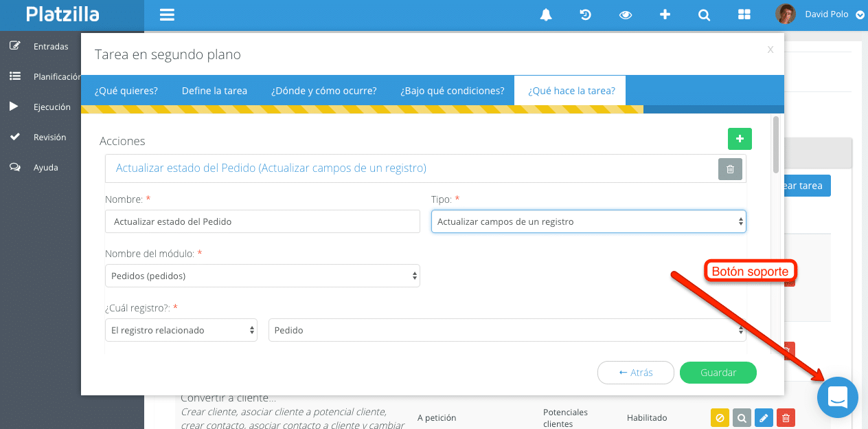Image resolution: width=868 pixels, height=429 pixels.
Task: Toggle the hamburger menu sidebar
Action: 167,14
